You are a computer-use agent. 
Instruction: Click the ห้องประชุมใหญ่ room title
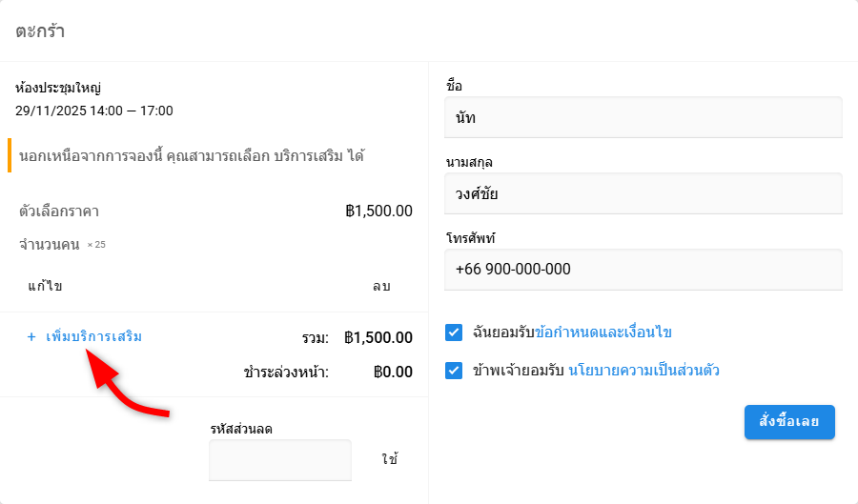58,88
